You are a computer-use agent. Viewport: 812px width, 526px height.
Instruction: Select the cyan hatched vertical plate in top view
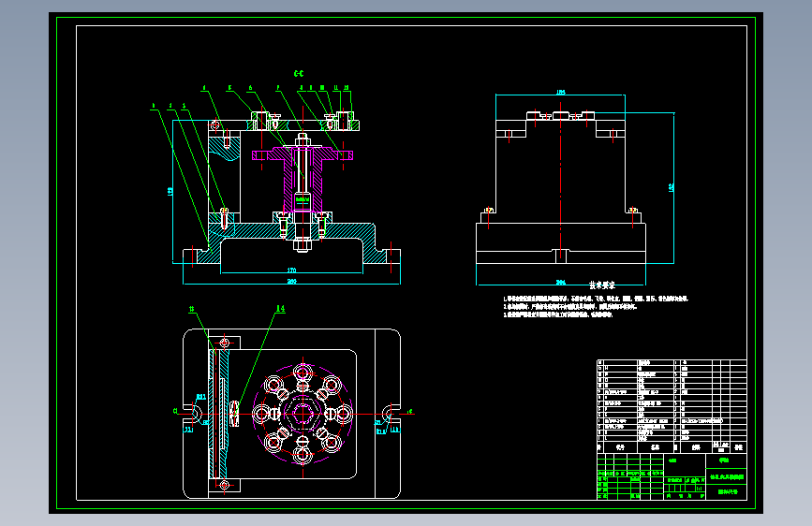(x=223, y=414)
